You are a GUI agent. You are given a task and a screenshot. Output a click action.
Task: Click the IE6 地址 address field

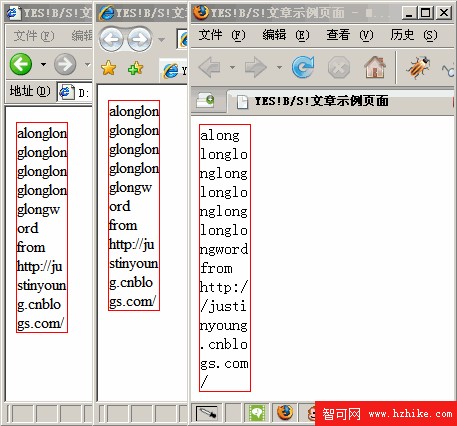(x=74, y=92)
